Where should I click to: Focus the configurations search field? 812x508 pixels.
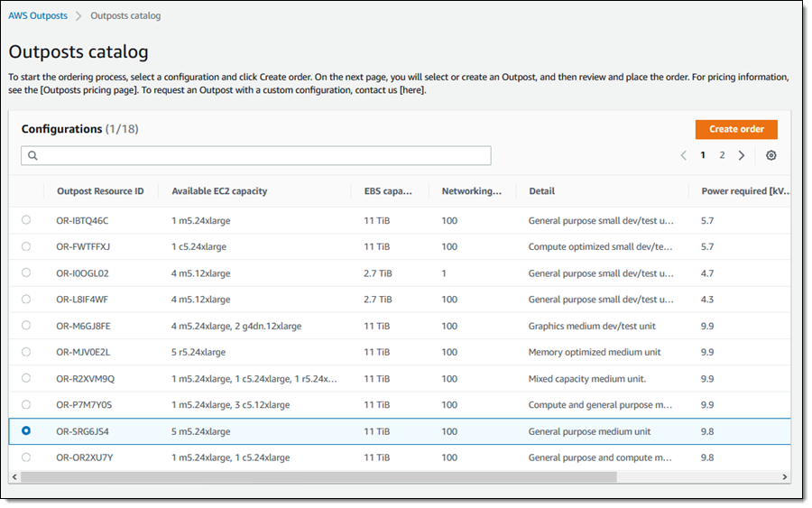tap(256, 155)
